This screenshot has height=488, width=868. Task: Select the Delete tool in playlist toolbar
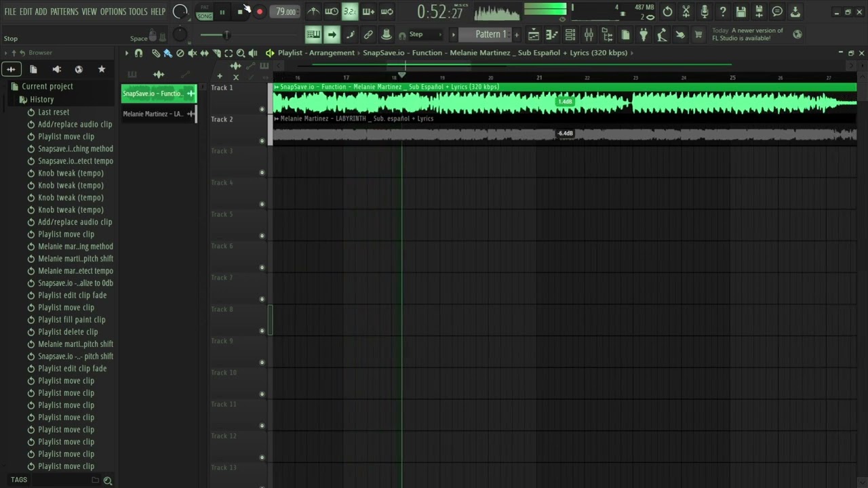[180, 53]
